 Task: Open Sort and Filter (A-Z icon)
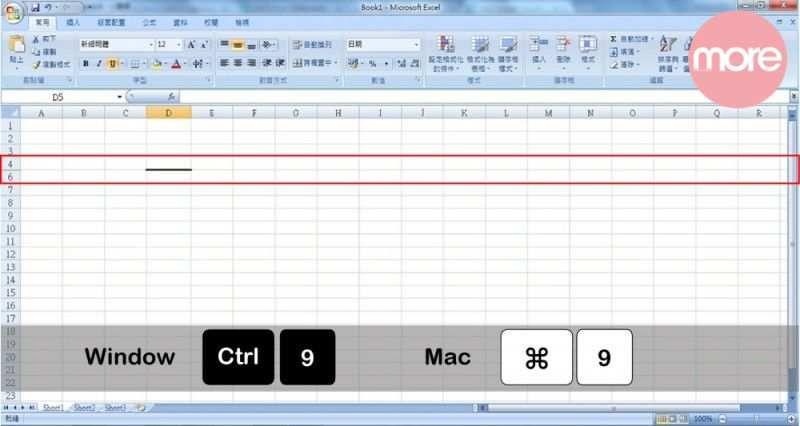coord(667,53)
